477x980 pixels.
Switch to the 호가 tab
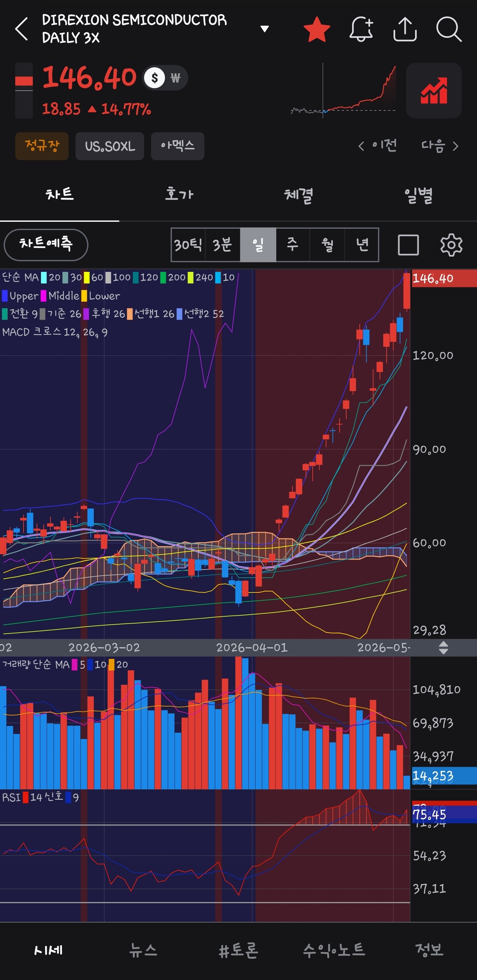[x=179, y=194]
